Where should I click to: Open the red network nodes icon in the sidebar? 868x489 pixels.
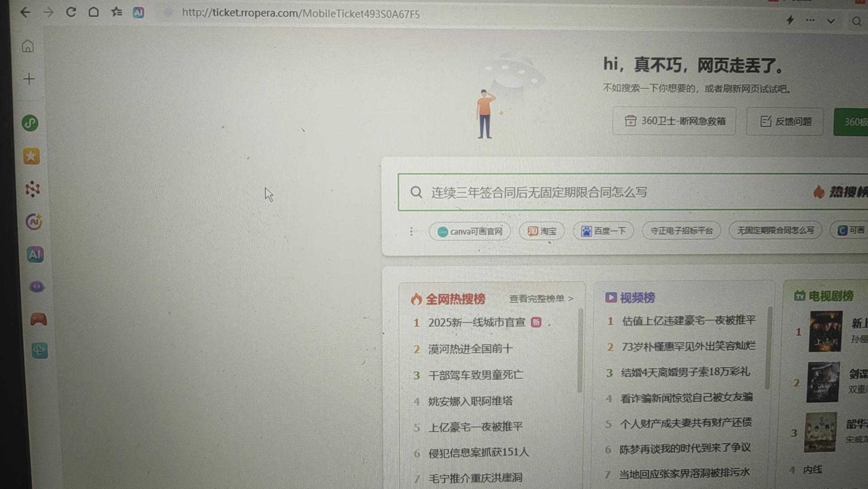pos(33,189)
